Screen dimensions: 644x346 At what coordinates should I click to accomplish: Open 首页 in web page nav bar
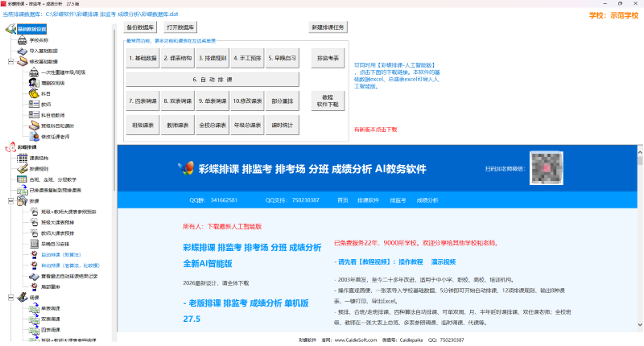point(343,200)
